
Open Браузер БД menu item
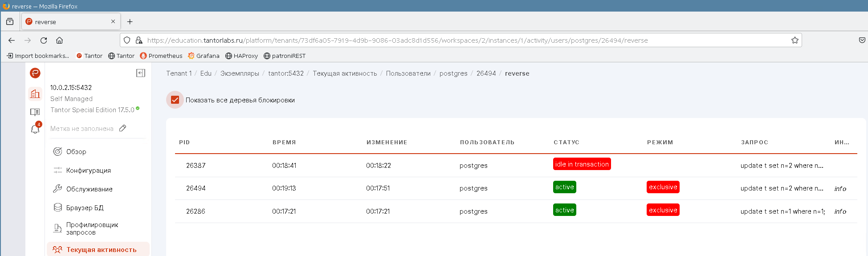coord(85,208)
